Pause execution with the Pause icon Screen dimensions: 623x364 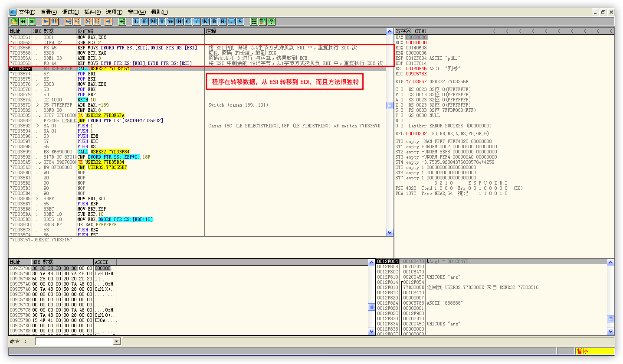coord(54,21)
